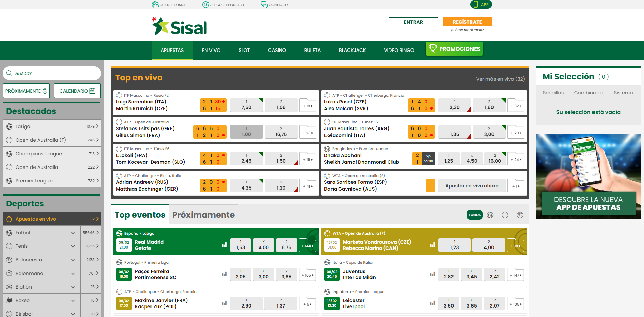Screen dimensions: 644x317
Task: Expand the Boxeo sport dropdown
Action: pos(73,300)
